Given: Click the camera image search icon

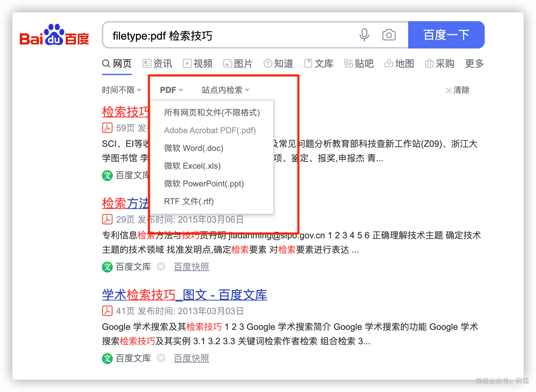Looking at the screenshot, I should point(389,35).
